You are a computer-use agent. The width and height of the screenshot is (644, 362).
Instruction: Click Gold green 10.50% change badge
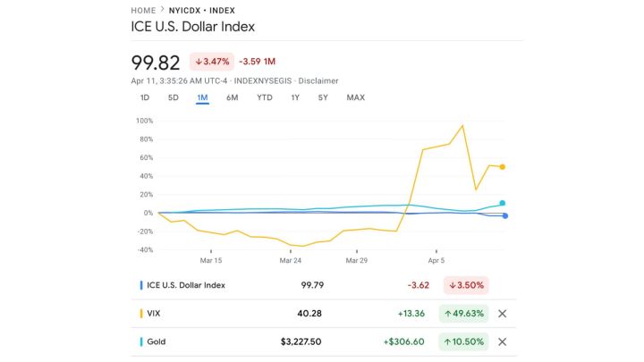[x=463, y=341]
